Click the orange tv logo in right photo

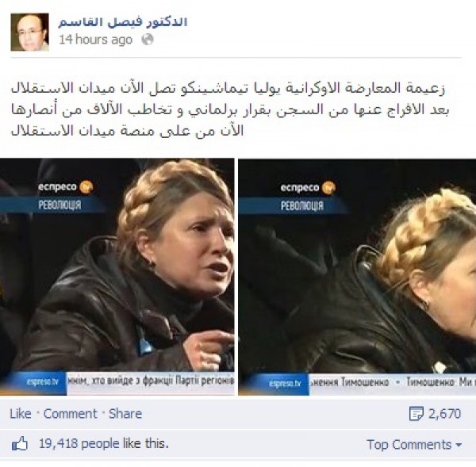click(x=328, y=188)
